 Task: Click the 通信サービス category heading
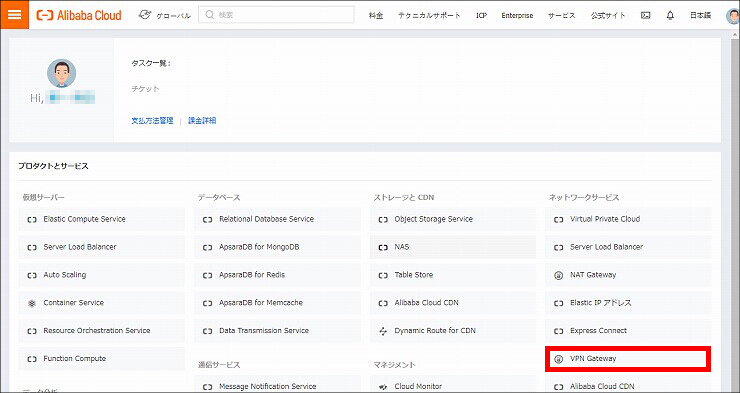[x=219, y=365]
